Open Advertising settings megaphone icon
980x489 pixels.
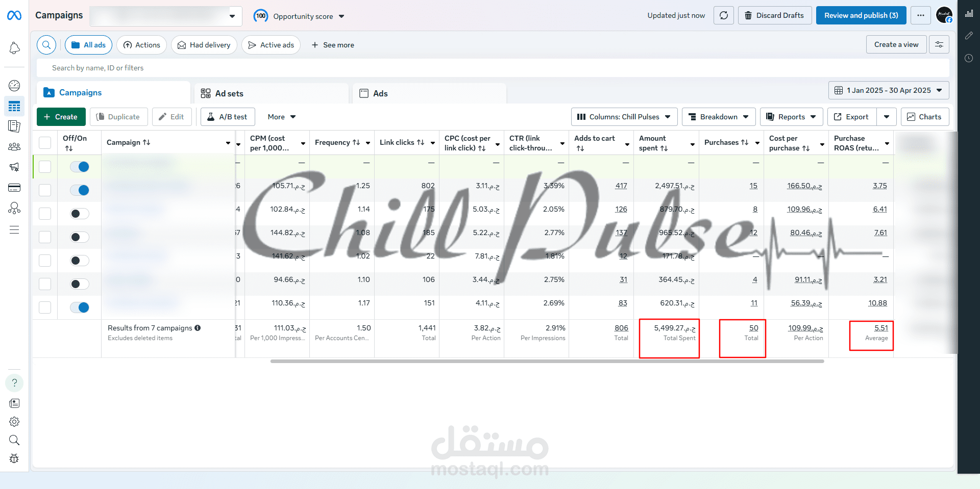(x=14, y=167)
